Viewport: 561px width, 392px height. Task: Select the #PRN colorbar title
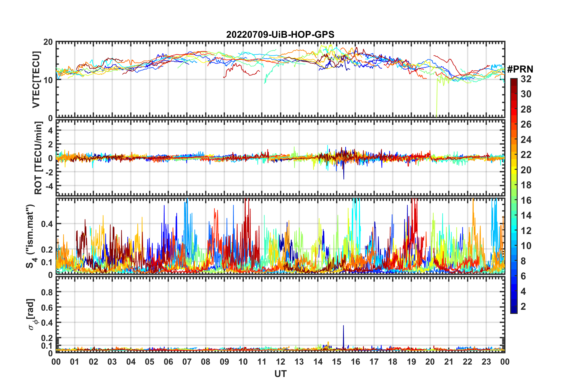point(520,69)
